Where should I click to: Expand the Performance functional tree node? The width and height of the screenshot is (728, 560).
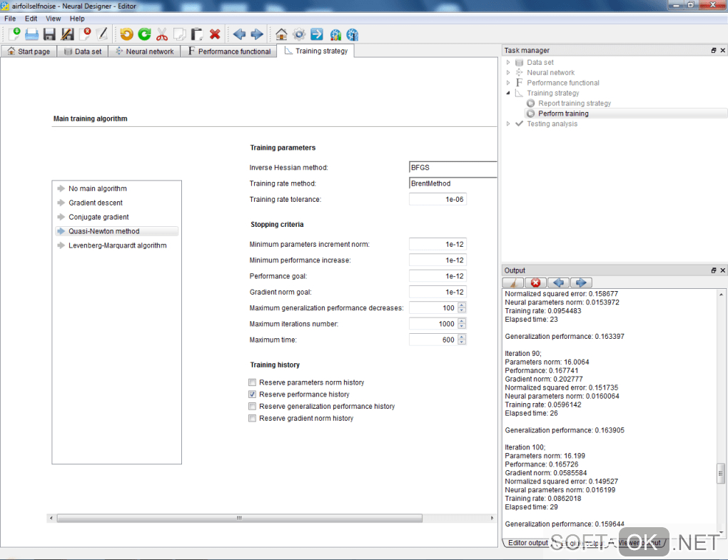508,83
